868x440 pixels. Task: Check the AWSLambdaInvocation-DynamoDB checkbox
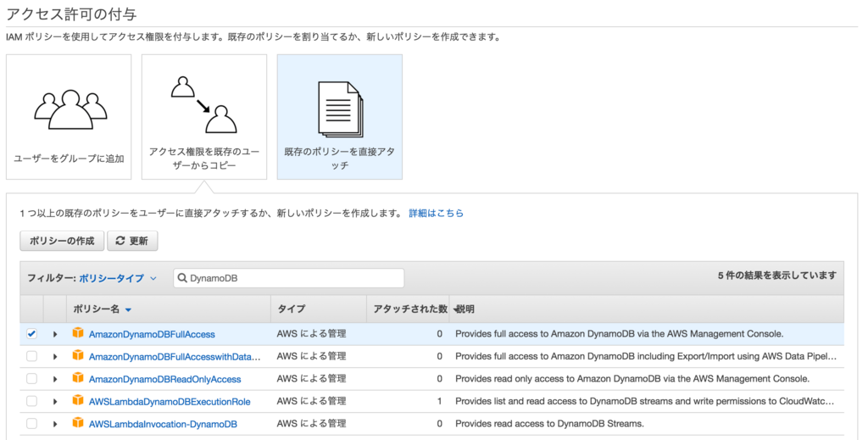[31, 423]
